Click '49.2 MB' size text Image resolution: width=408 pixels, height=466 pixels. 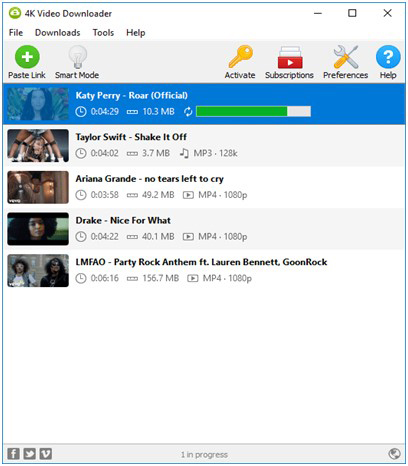click(158, 195)
